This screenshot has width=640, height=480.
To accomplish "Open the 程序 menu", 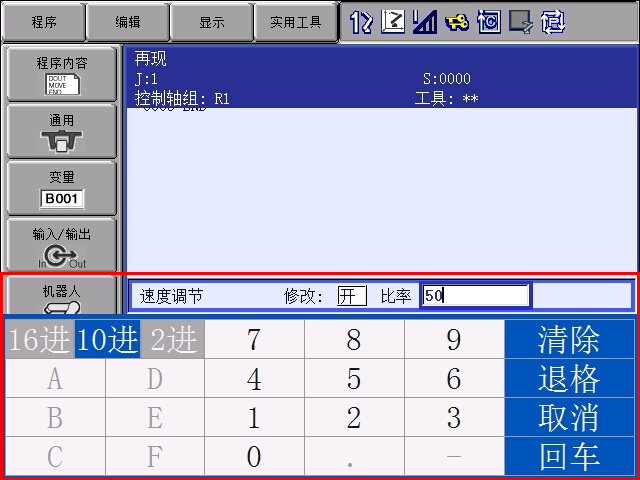I will point(44,22).
